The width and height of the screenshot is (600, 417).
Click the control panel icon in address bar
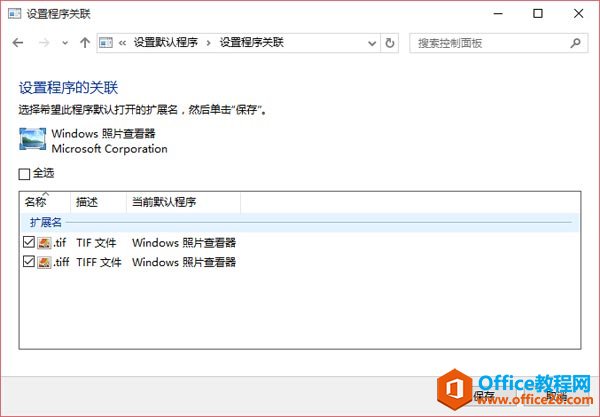tap(106, 42)
